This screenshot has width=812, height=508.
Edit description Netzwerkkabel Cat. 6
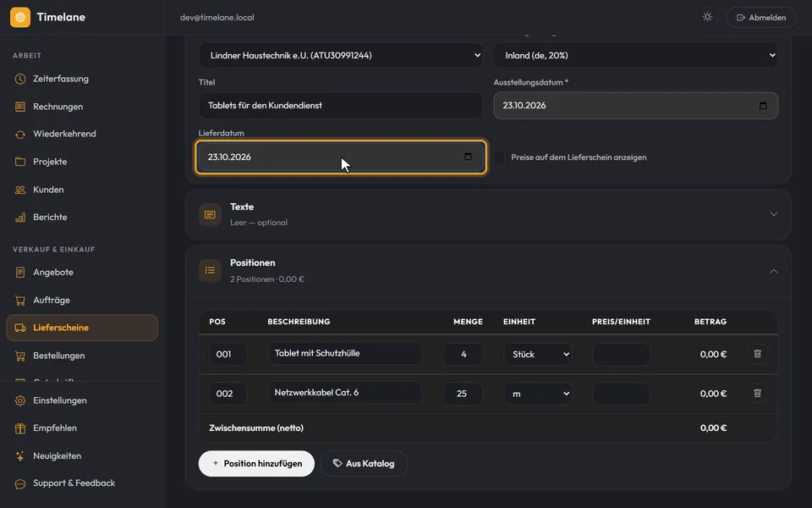(345, 393)
